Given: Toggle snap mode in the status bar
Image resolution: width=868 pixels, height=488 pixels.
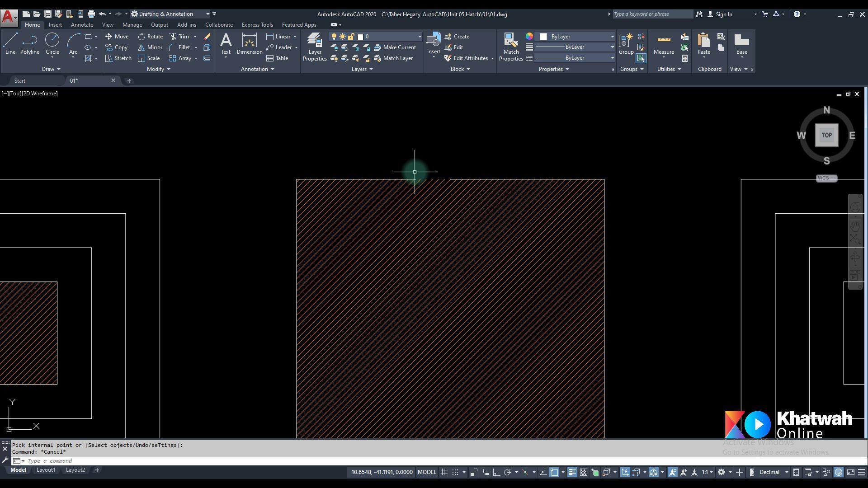Looking at the screenshot, I should click(455, 472).
